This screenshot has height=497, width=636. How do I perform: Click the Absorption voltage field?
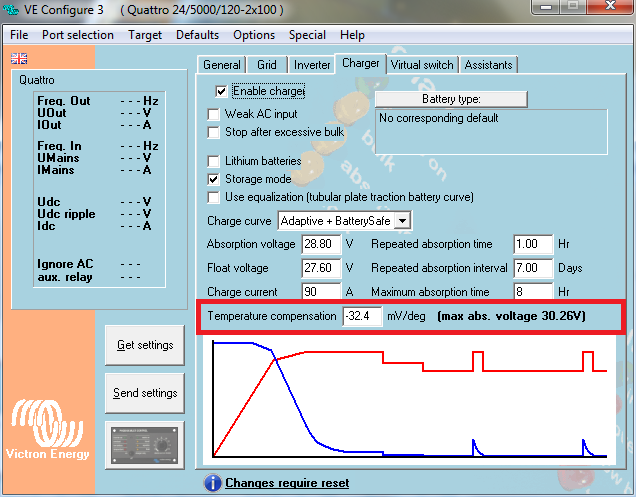[321, 244]
